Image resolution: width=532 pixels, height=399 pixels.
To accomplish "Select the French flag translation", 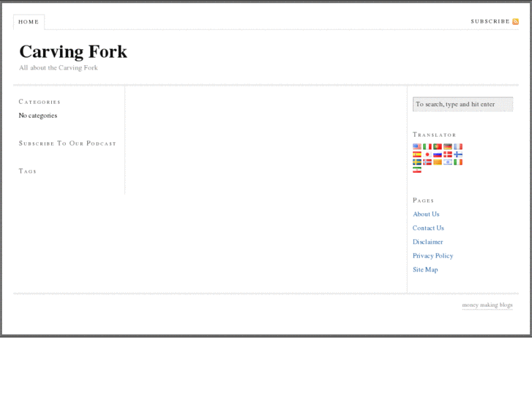I will pos(458,146).
